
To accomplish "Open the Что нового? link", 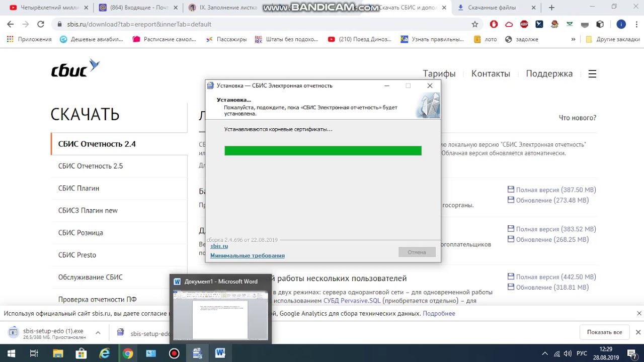I will tap(578, 118).
